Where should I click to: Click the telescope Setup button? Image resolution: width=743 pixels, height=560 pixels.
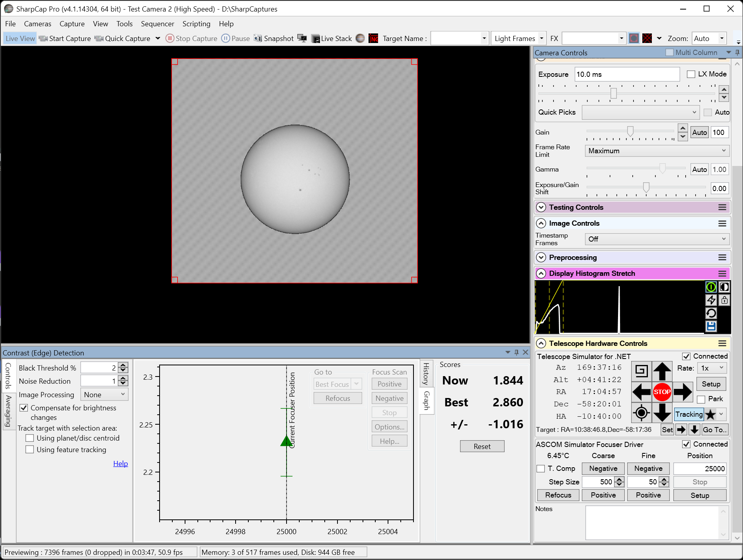(x=711, y=384)
